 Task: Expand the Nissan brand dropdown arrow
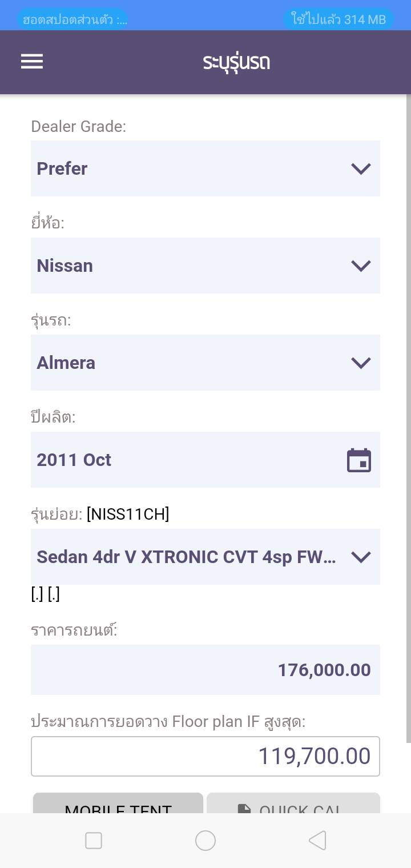(x=361, y=266)
